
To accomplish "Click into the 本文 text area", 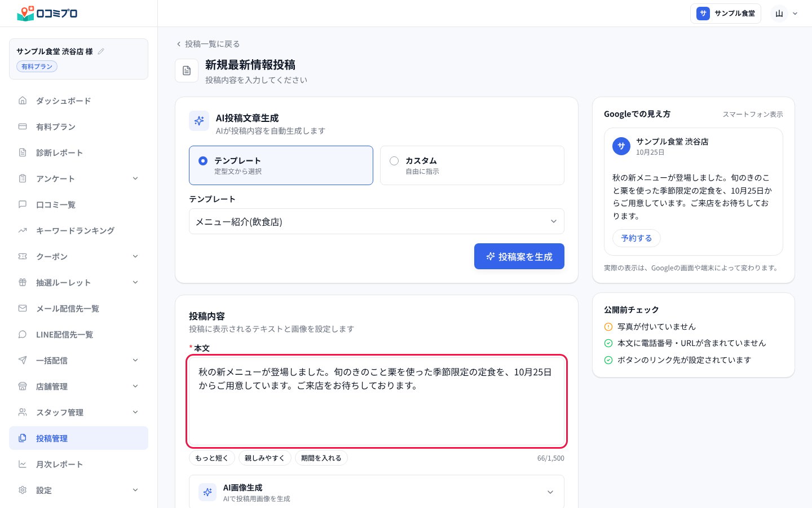I will (x=376, y=401).
